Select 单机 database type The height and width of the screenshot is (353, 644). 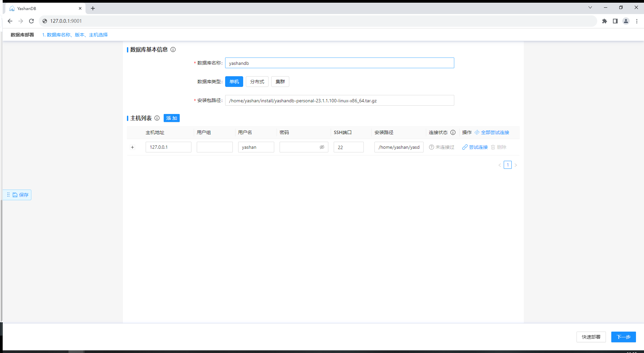point(234,82)
